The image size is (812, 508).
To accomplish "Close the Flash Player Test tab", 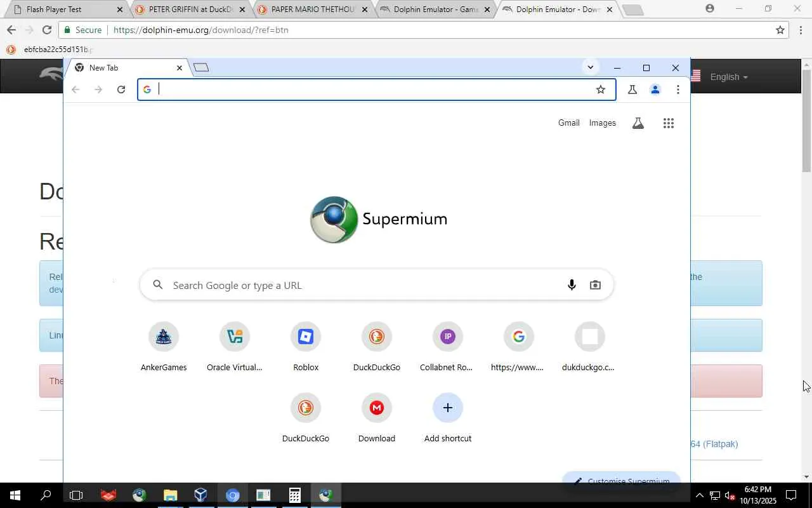I will 119,10.
